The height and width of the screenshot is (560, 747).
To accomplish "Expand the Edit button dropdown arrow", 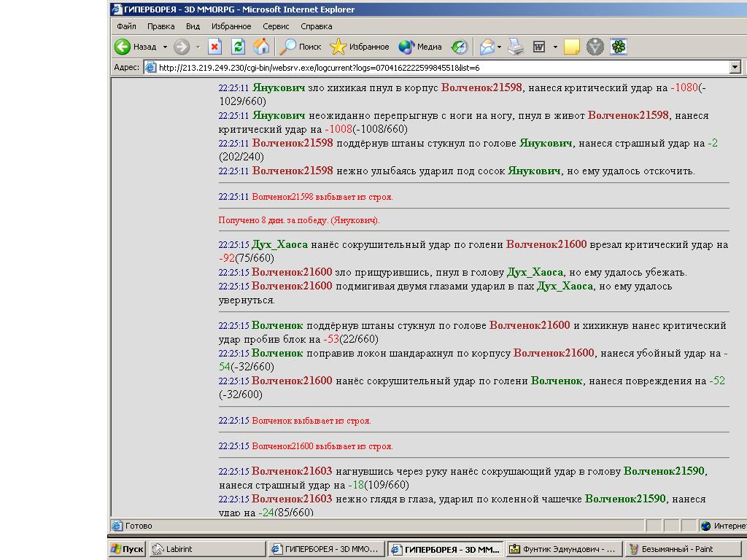I will [x=555, y=47].
